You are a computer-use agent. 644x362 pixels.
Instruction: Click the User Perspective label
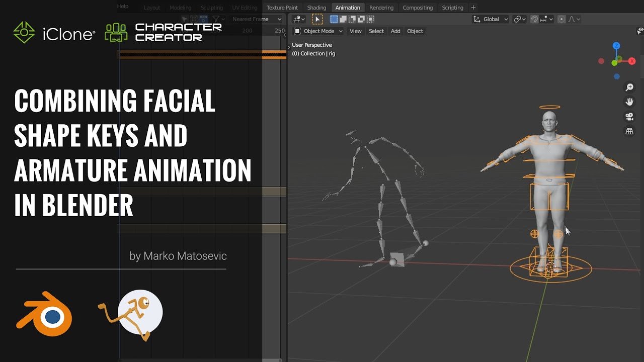[x=312, y=45]
